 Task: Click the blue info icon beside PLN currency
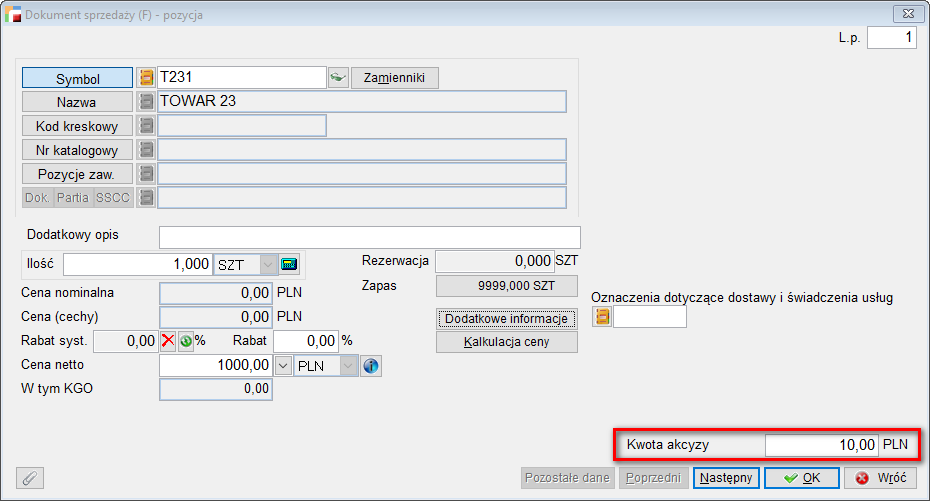[371, 366]
